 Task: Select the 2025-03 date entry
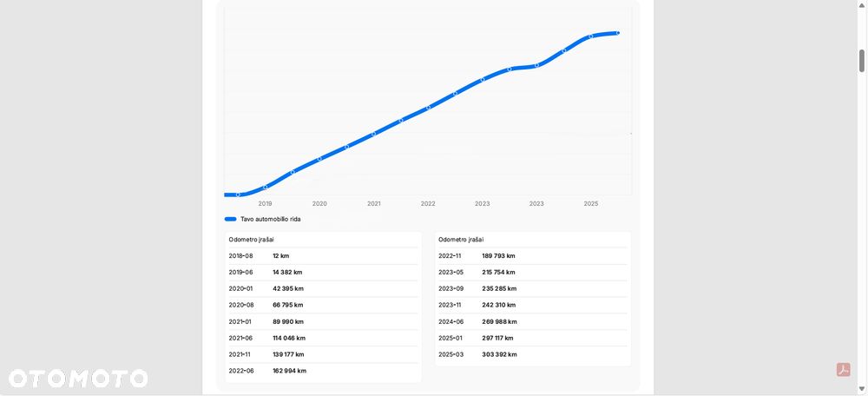[x=451, y=354]
